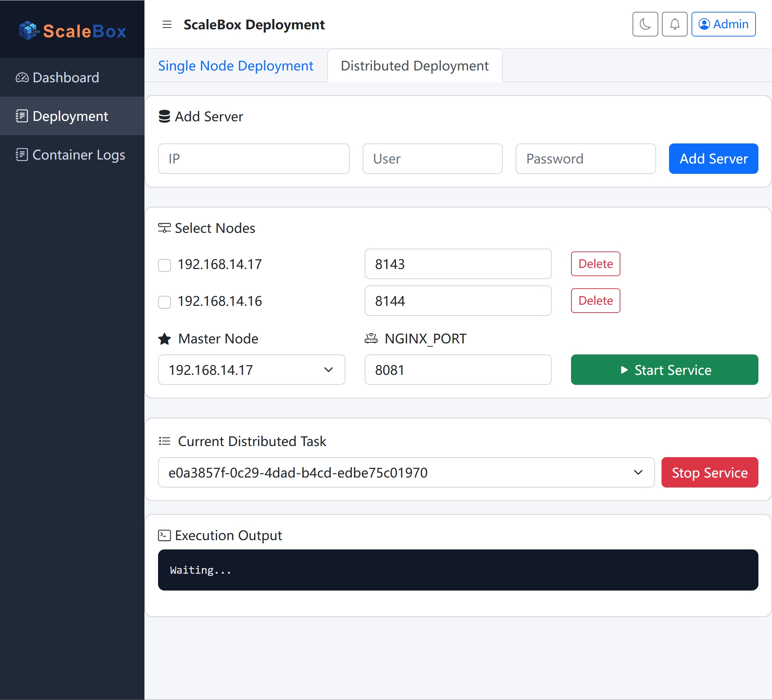The image size is (772, 700).
Task: Focus the User input field
Action: click(x=432, y=158)
